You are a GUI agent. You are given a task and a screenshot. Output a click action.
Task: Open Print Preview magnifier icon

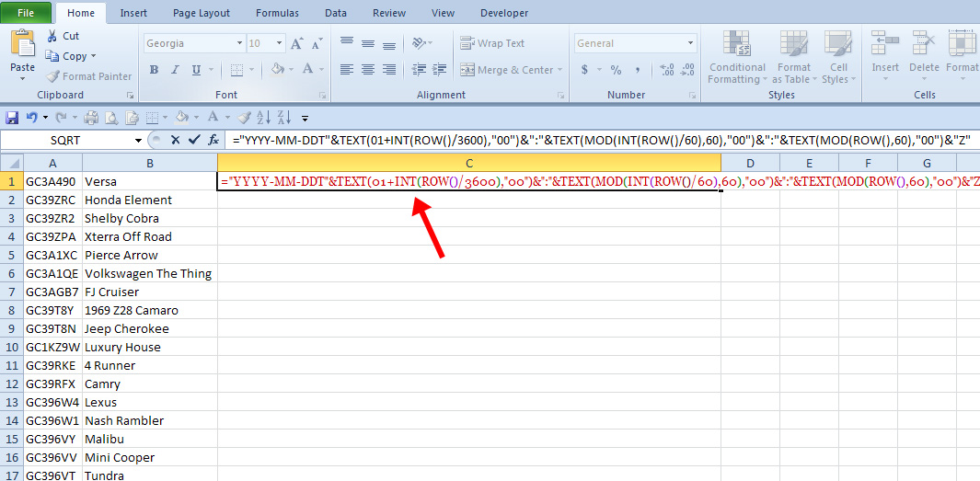coord(111,117)
